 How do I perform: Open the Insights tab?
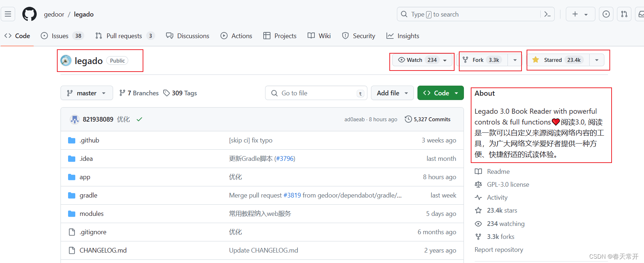click(403, 36)
